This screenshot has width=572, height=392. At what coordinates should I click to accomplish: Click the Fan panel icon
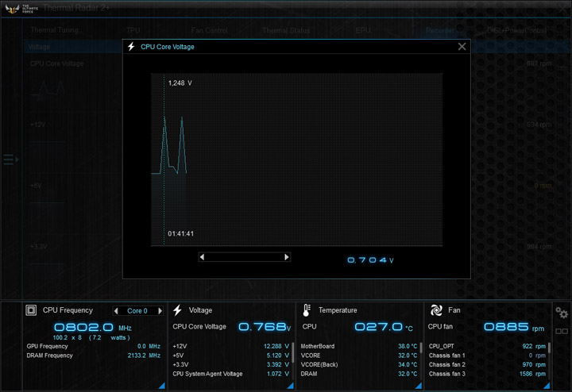[435, 310]
